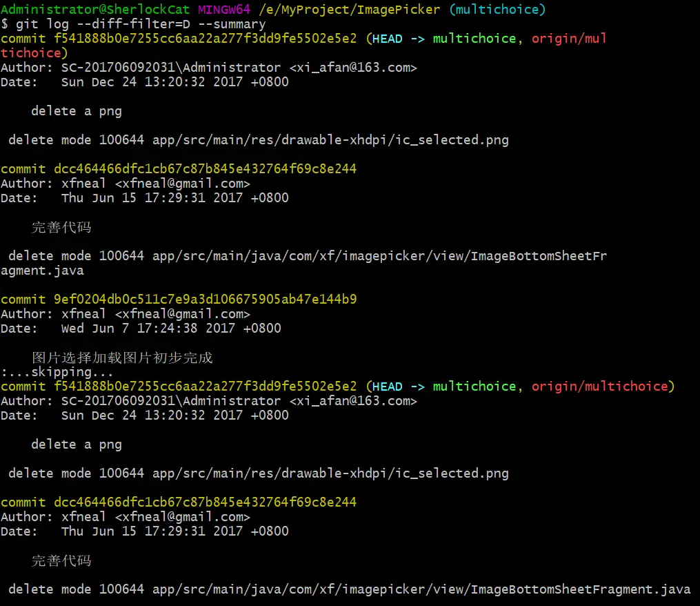This screenshot has height=606, width=700.
Task: Click the commit message 图片选择加载图片初步完成
Action: [122, 358]
